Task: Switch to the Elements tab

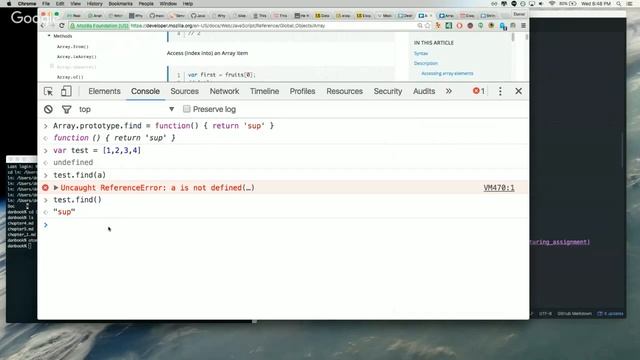Action: (104, 91)
